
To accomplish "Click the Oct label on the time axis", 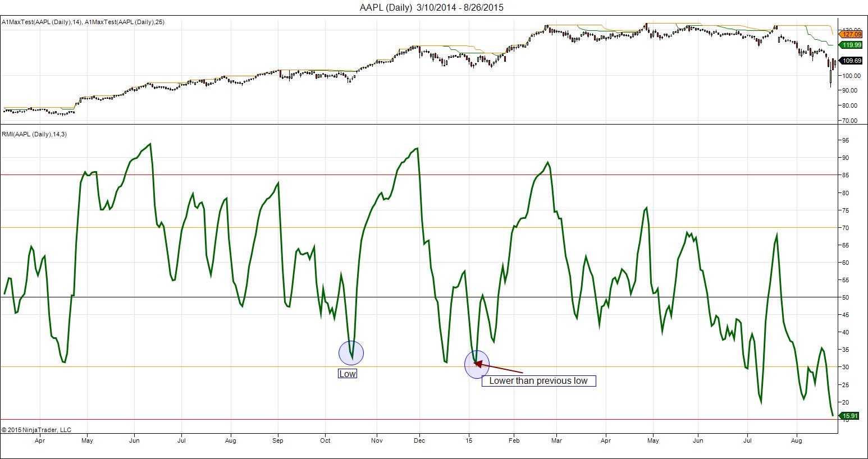I will coord(326,441).
